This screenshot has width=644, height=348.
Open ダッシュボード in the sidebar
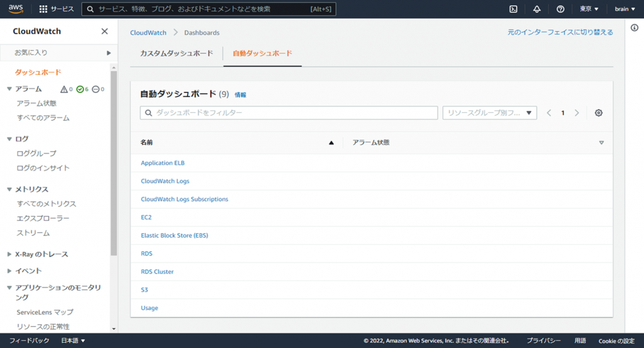(x=38, y=72)
